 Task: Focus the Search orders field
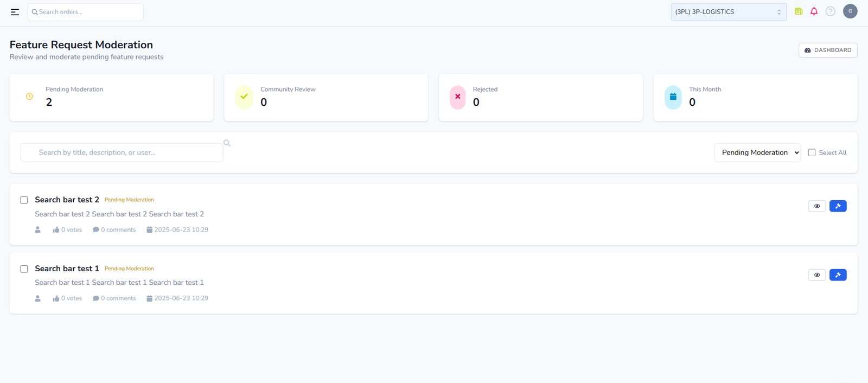[x=87, y=12]
